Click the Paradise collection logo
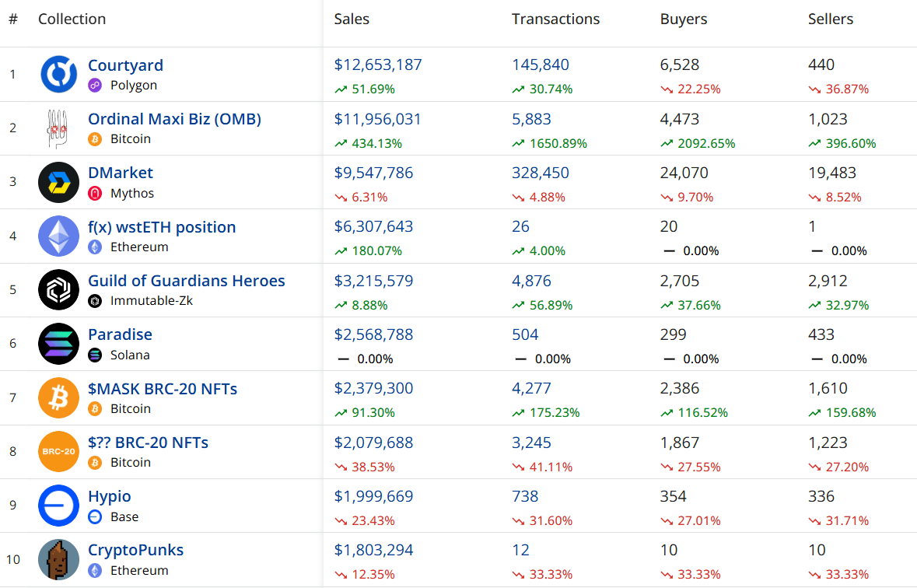Screen dimensions: 917x588 click(58, 344)
